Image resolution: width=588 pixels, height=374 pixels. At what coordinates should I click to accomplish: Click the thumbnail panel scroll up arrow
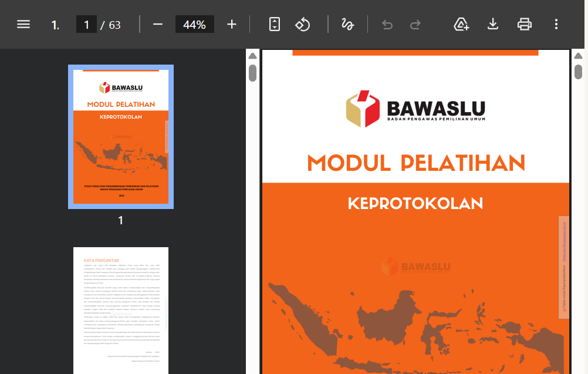click(253, 56)
